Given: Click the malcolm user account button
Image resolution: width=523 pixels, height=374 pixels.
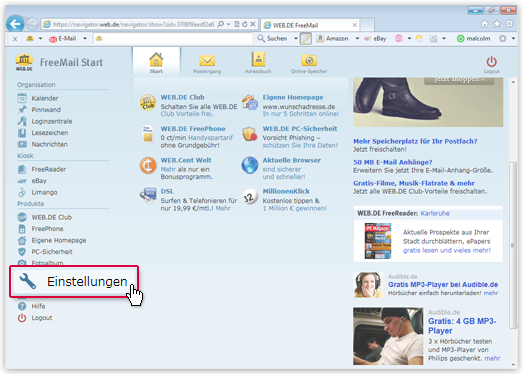Looking at the screenshot, I should click(474, 39).
